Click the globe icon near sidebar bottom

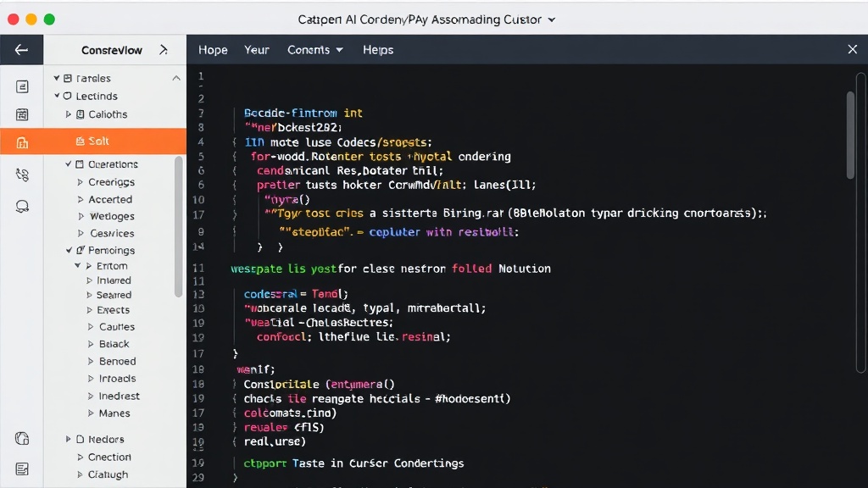(22, 438)
